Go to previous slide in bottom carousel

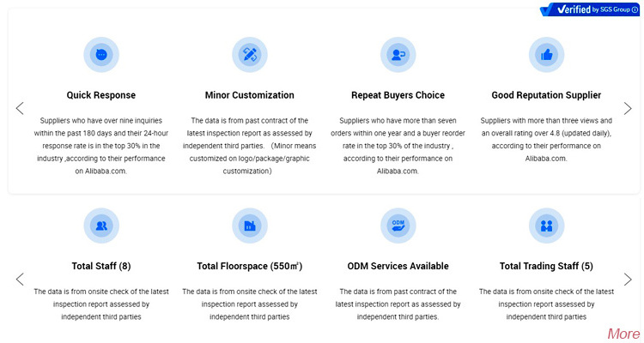(x=20, y=279)
